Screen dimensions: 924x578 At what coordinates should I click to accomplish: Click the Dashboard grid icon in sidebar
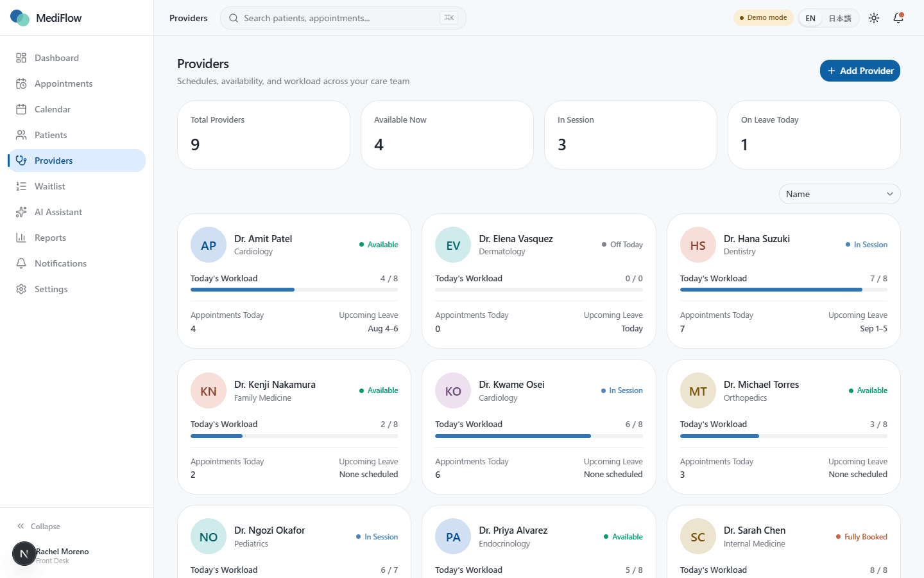coord(21,58)
